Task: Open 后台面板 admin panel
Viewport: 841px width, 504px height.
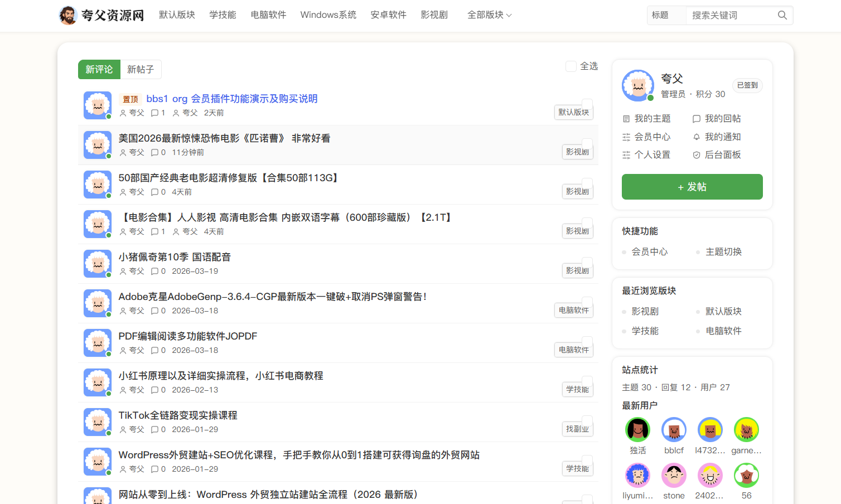Action: 717,155
